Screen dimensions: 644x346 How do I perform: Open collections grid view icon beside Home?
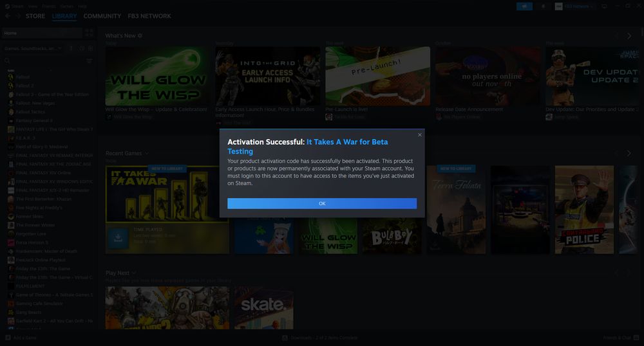[89, 33]
